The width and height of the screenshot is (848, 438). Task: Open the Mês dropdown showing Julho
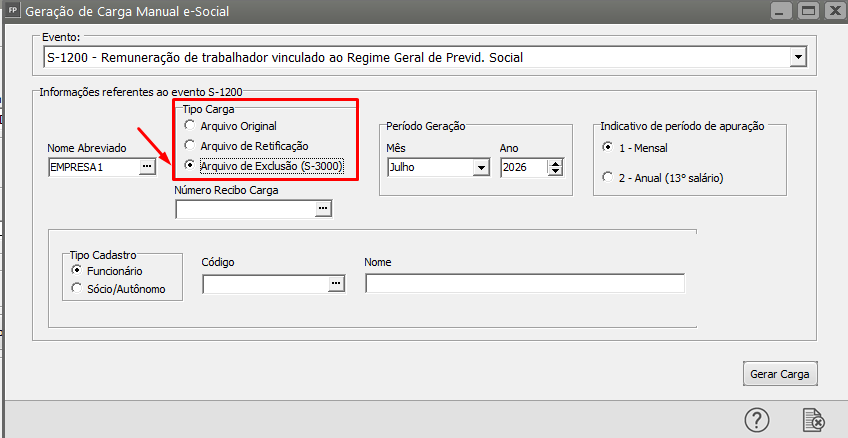480,168
